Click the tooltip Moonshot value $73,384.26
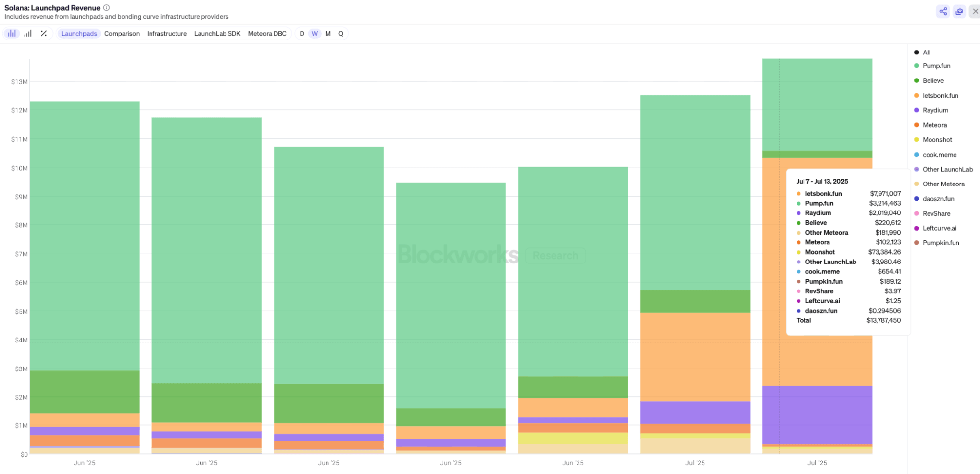 click(884, 252)
